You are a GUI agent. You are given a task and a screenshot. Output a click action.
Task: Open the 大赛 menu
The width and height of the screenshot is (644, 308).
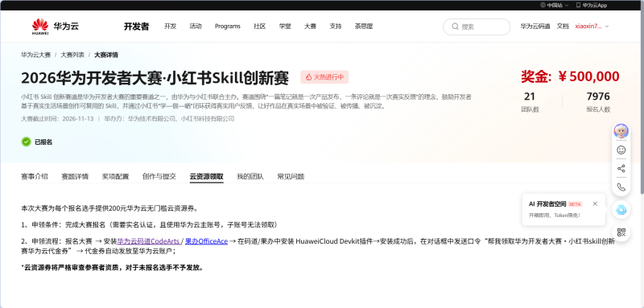(x=310, y=27)
